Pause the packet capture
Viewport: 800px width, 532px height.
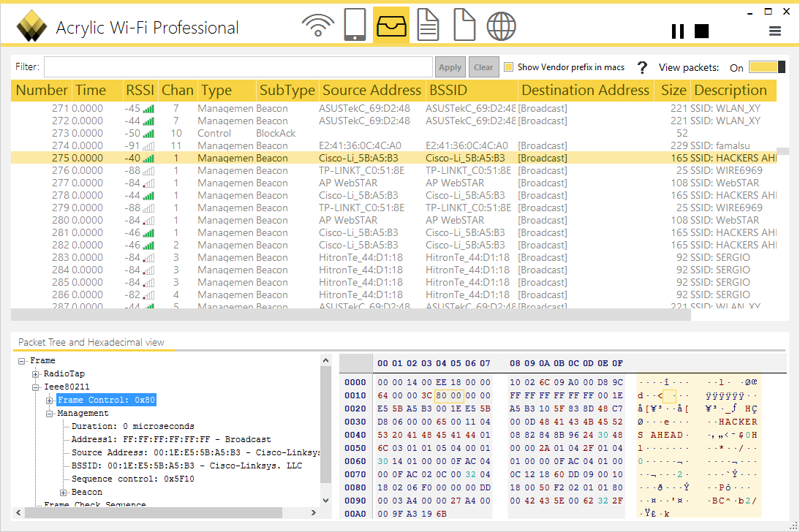[678, 31]
